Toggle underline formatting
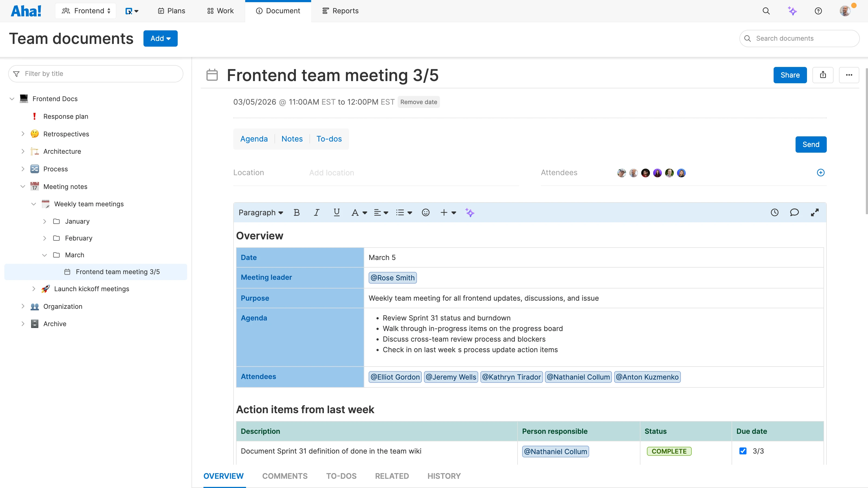 pos(337,213)
